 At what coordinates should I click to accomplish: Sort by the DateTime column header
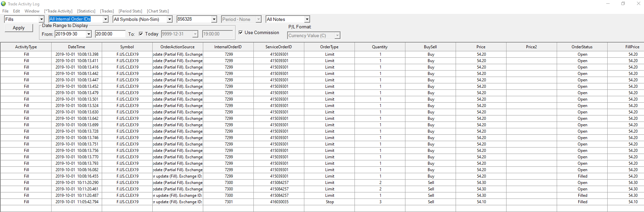pyautogui.click(x=76, y=47)
